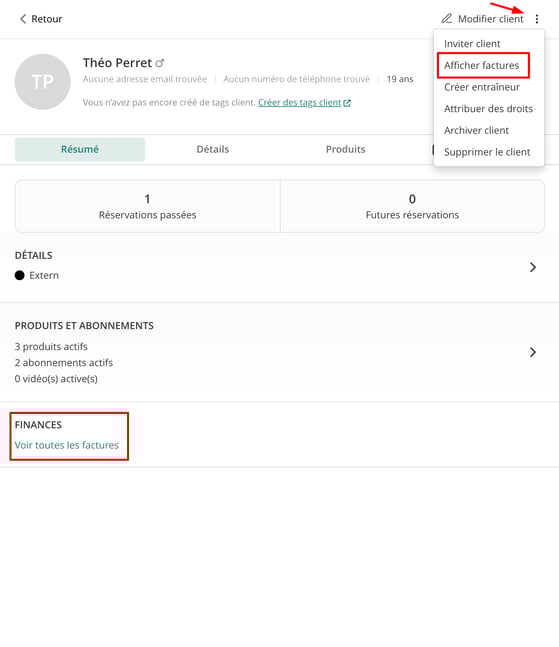Select Afficher factures from the menu

click(x=481, y=65)
